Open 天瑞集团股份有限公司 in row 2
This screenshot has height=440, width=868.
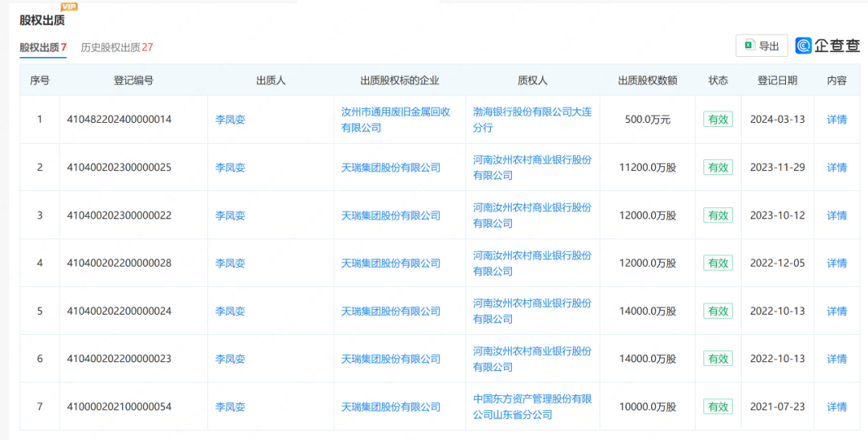(391, 168)
